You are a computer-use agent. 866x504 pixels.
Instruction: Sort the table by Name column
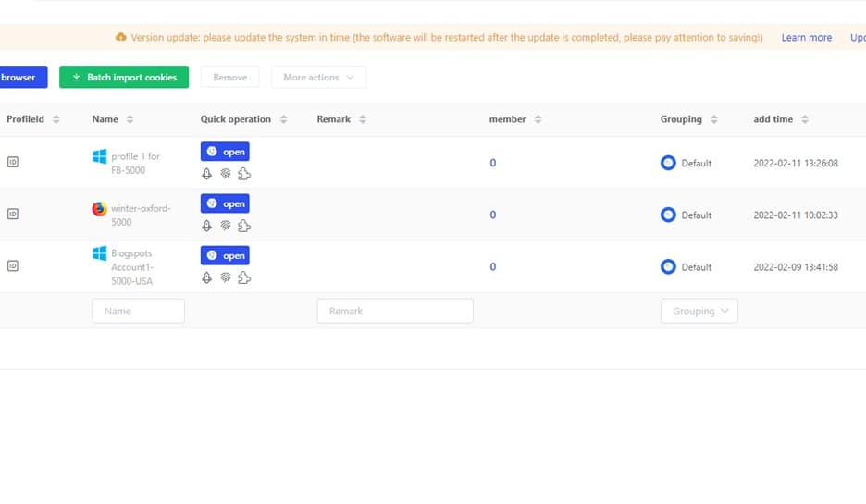[130, 119]
